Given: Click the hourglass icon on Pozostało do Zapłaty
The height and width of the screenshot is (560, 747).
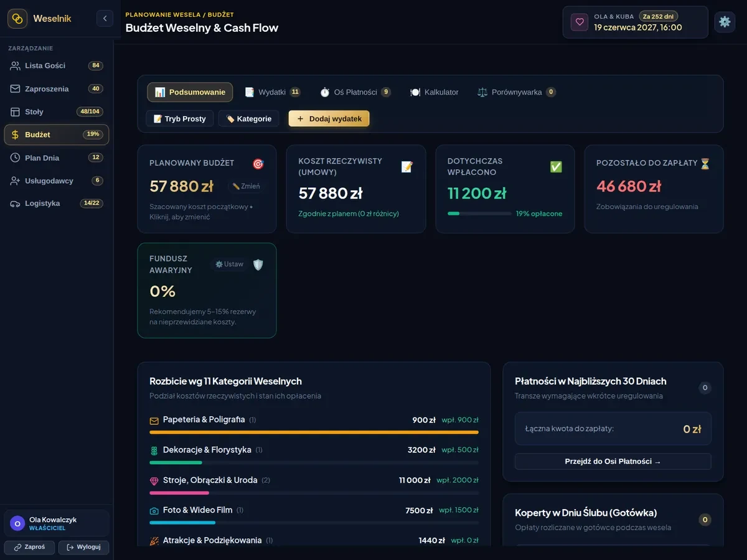Looking at the screenshot, I should [x=705, y=164].
